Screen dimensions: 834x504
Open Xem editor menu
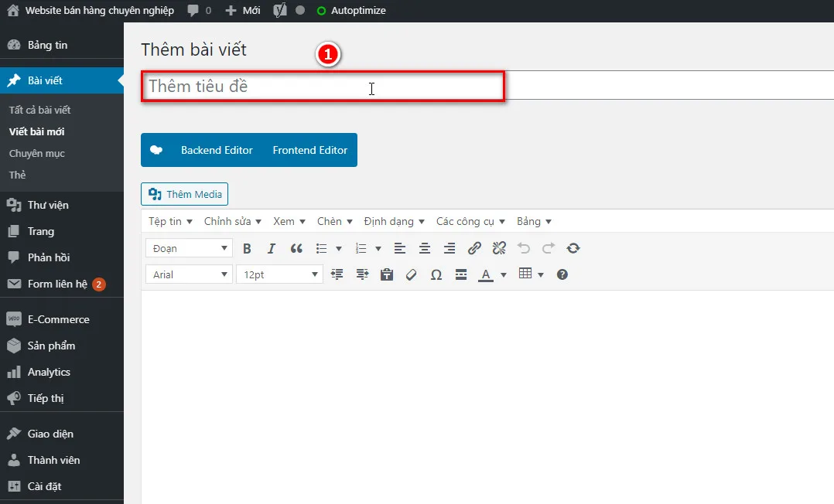click(x=289, y=221)
